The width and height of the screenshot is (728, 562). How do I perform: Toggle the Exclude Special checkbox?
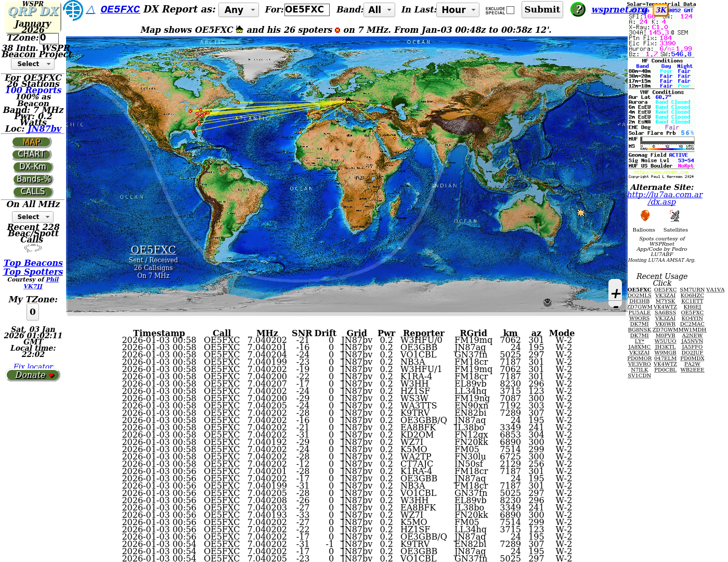[510, 10]
